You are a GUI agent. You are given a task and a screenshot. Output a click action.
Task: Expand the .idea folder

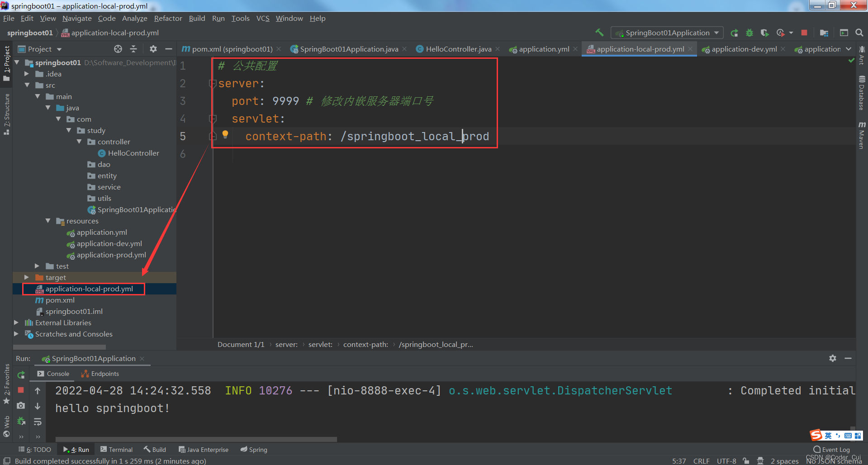point(27,74)
